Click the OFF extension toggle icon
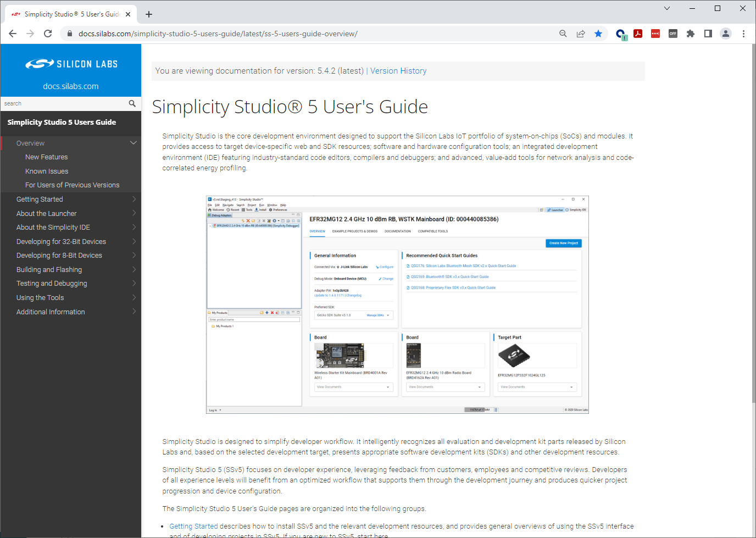The height and width of the screenshot is (538, 756). point(673,34)
